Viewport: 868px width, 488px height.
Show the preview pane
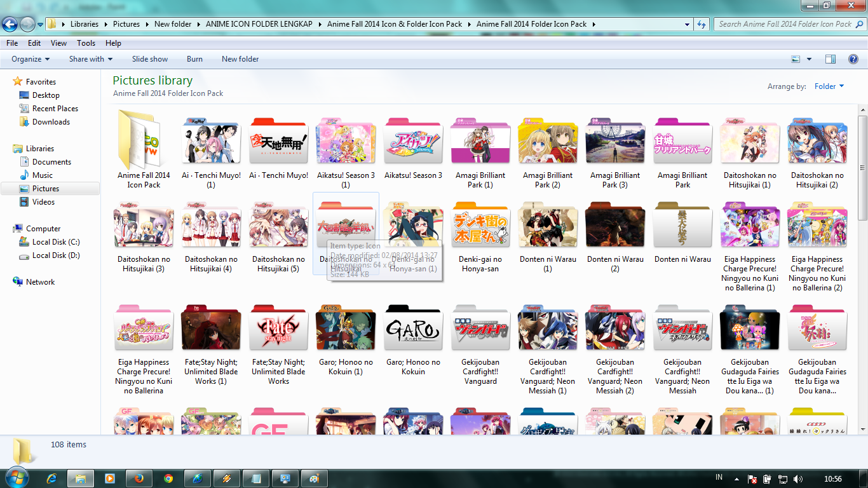point(831,59)
